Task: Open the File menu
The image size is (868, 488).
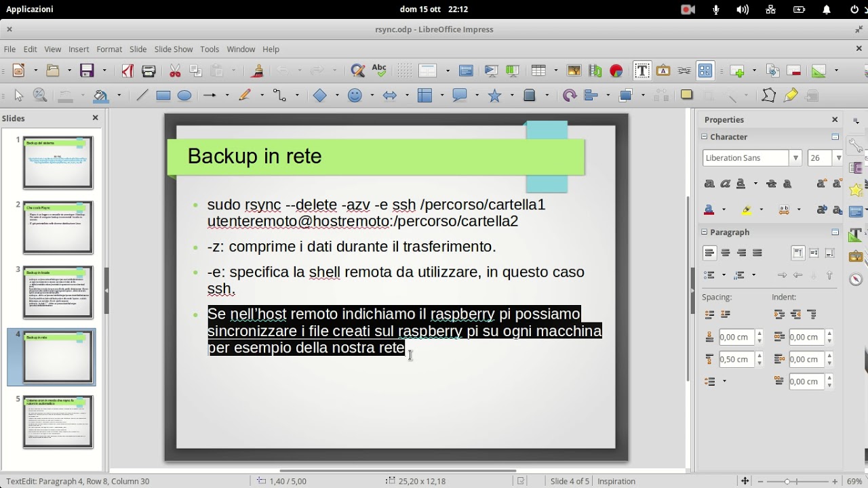Action: (9, 49)
